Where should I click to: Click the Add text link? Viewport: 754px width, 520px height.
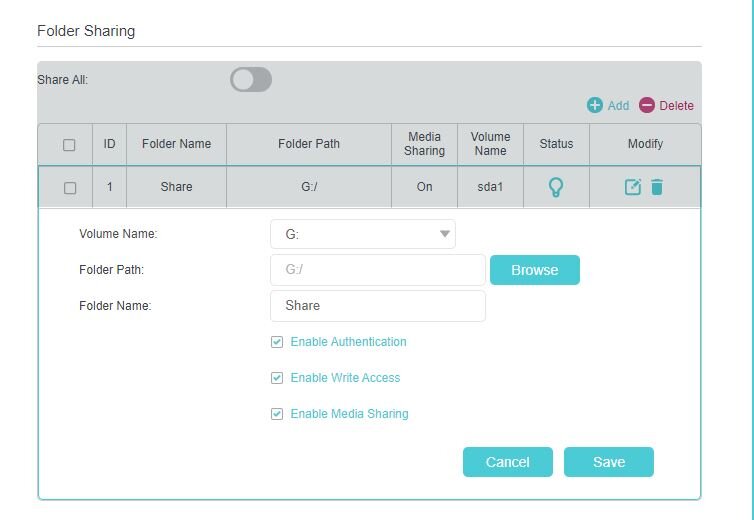pyautogui.click(x=618, y=106)
